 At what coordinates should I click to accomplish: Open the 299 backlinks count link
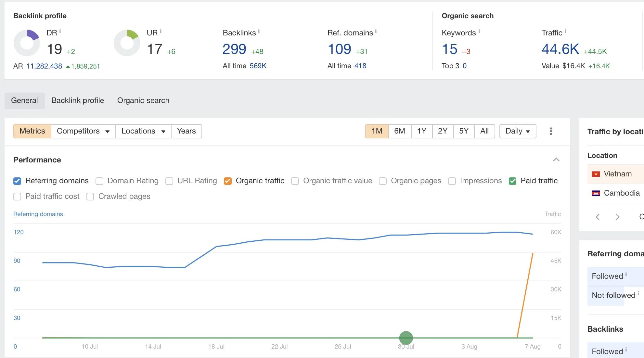tap(234, 49)
